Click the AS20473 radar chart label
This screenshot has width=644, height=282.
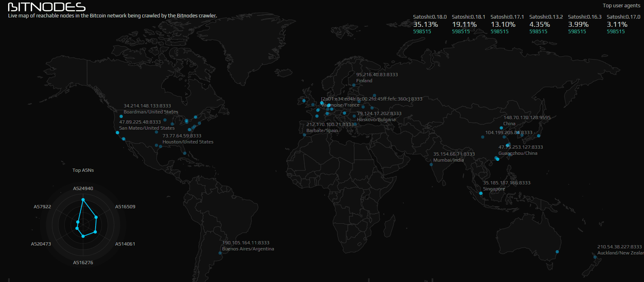41,244
